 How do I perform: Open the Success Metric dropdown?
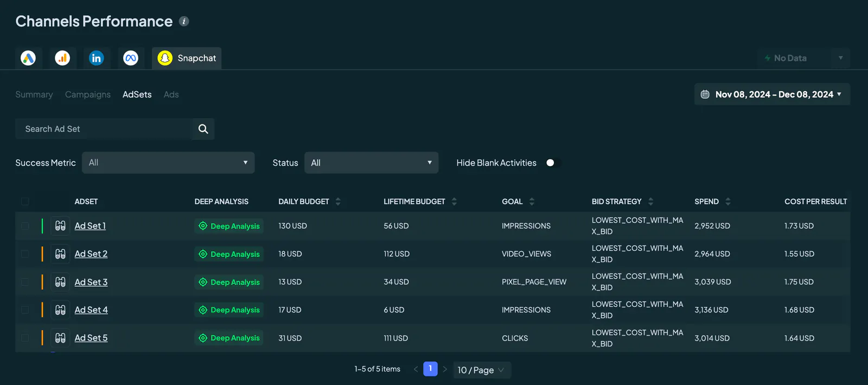(168, 163)
